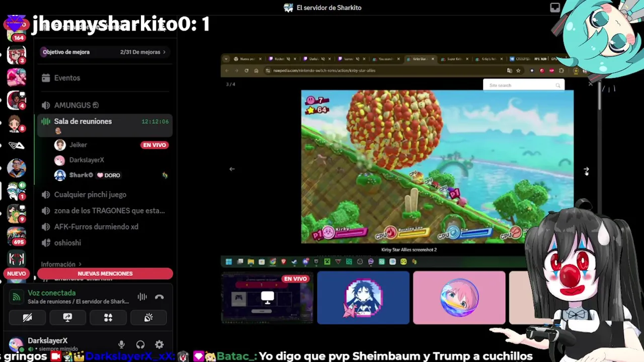Open the oshioshi voice channel

104,243
